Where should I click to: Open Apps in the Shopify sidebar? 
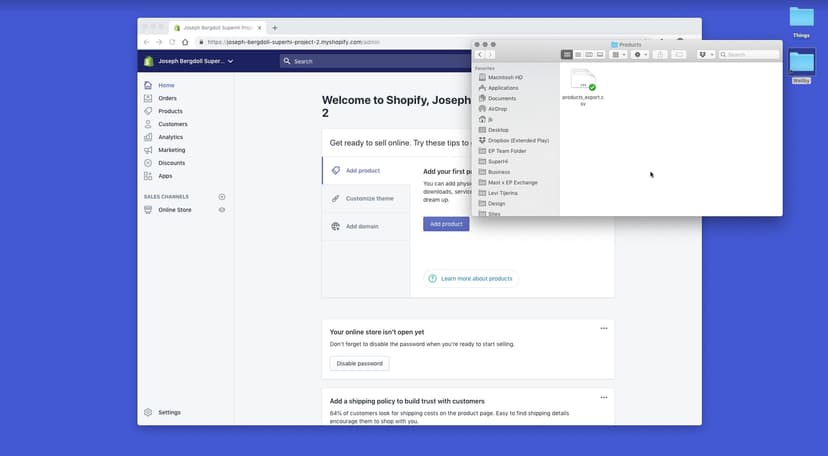(165, 176)
